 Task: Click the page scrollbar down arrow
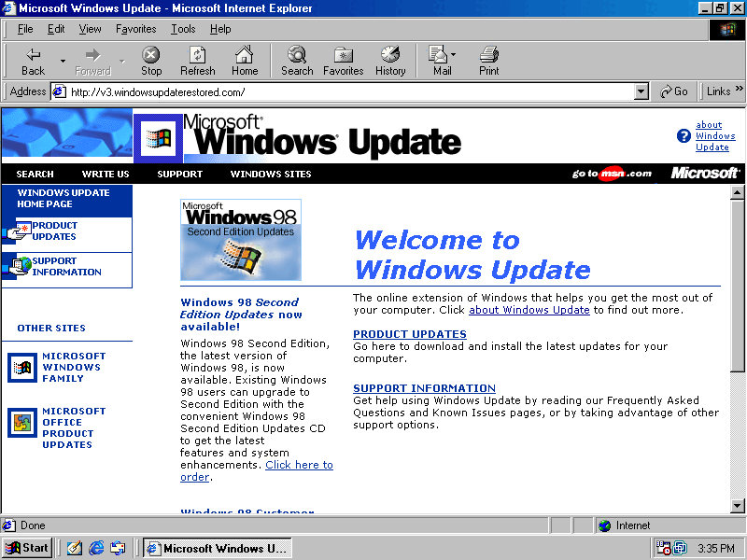click(738, 505)
